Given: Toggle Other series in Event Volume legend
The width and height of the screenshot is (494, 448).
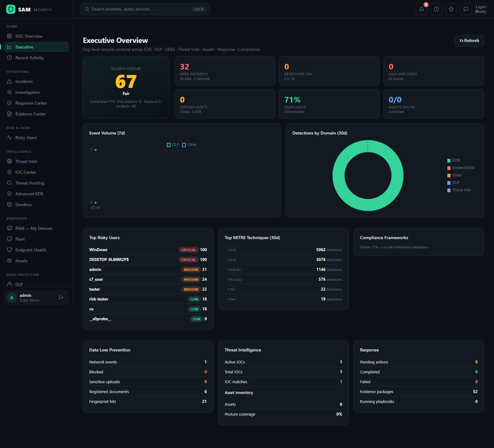Looking at the screenshot, I should point(189,145).
